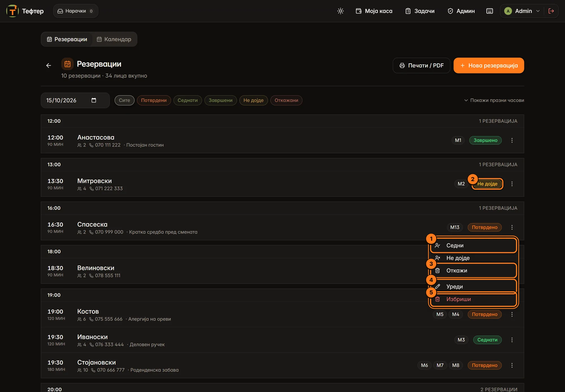Filter reservations by Завршени
This screenshot has height=392, width=565.
coord(220,100)
